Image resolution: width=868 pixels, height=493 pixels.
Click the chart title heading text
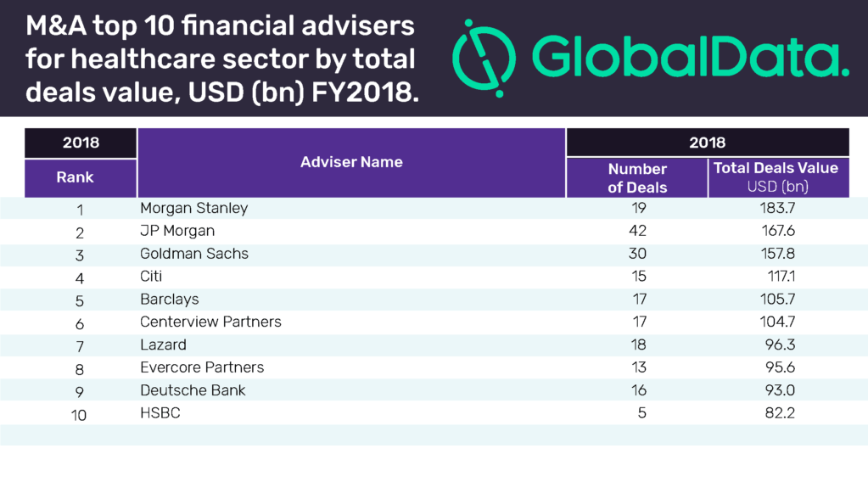point(222,59)
